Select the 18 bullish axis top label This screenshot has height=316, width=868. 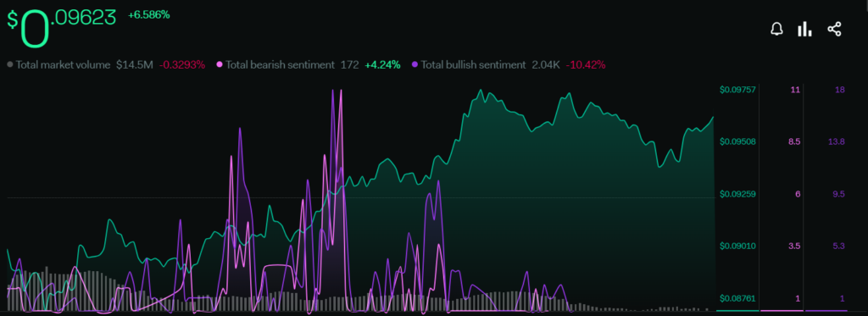(x=840, y=90)
